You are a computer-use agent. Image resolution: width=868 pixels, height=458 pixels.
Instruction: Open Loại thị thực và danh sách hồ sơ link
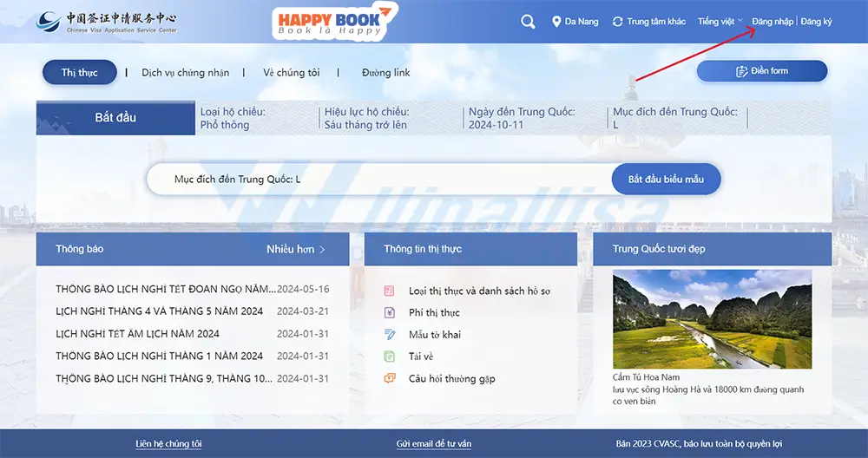(479, 291)
